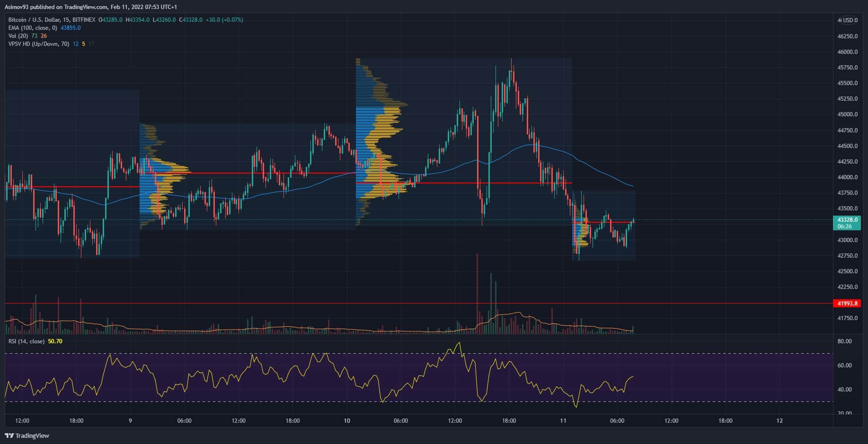
Task: Click the RSI axis label 60.00
Action: click(845, 366)
